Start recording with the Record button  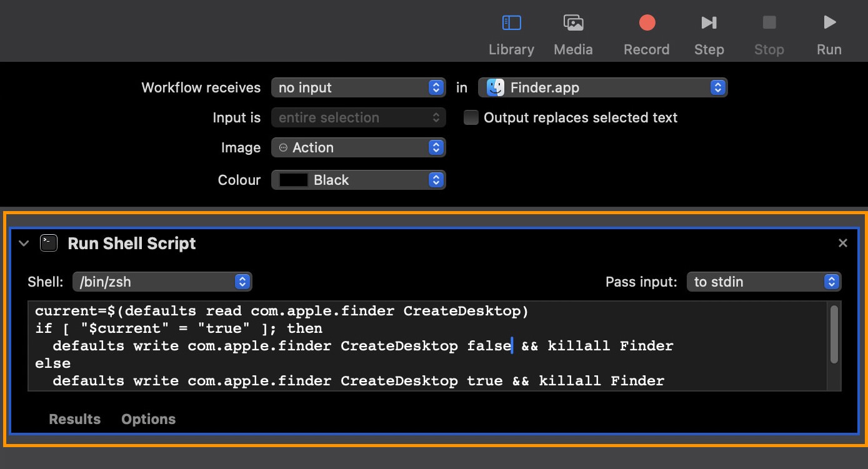pyautogui.click(x=646, y=36)
